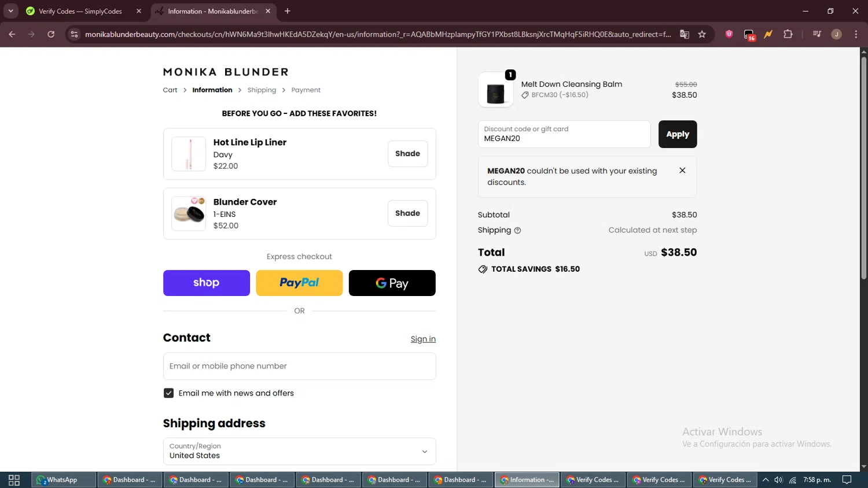The width and height of the screenshot is (868, 488).
Task: Open WhatsApp from the taskbar
Action: click(x=64, y=480)
